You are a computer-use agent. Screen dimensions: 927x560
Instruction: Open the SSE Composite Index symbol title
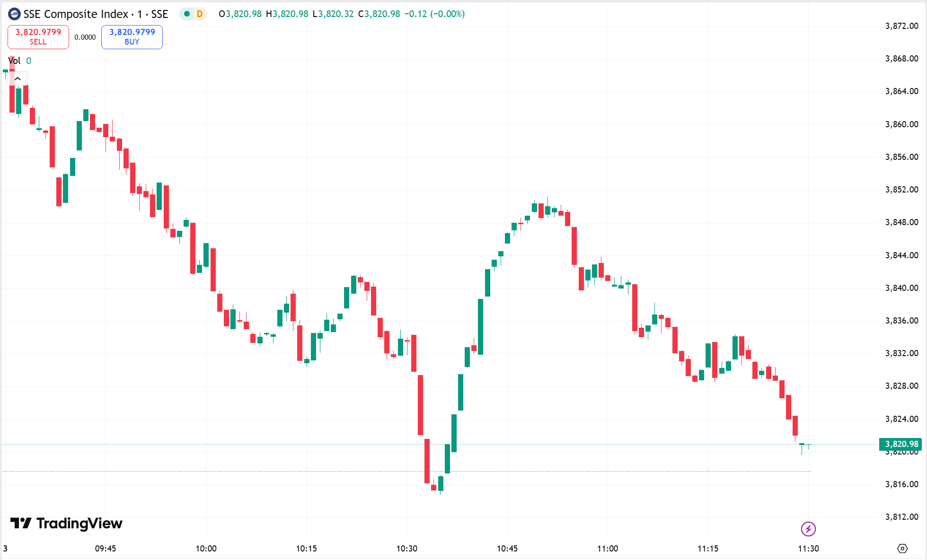(x=96, y=14)
